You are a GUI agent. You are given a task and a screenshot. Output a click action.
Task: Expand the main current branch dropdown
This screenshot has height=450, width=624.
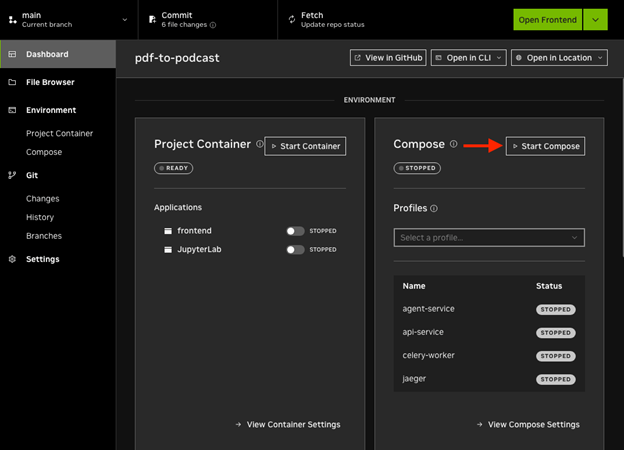[x=125, y=19]
